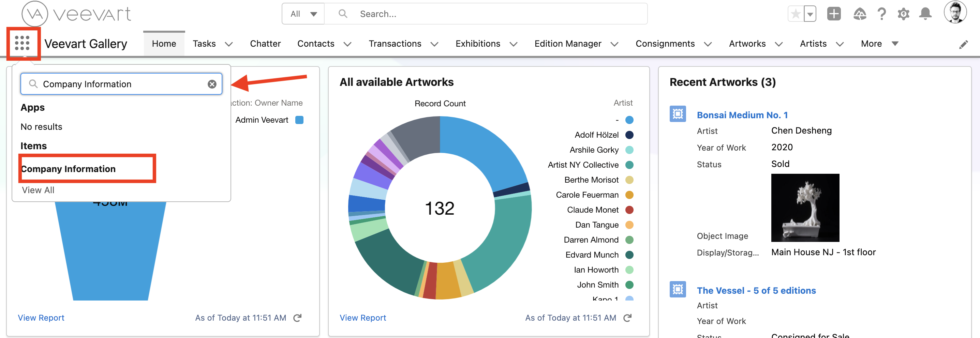
Task: Open the notifications bell
Action: (x=925, y=14)
